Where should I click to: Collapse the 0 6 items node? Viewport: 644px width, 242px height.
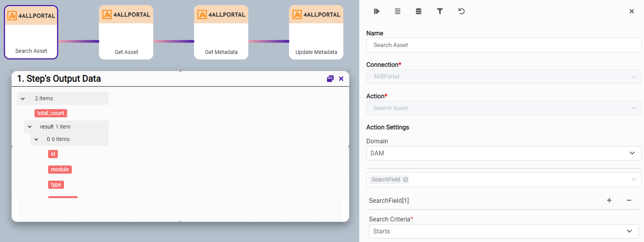pyautogui.click(x=36, y=139)
